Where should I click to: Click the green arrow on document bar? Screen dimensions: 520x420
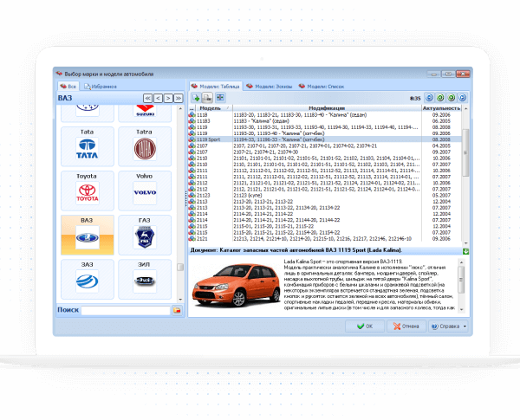(465, 251)
